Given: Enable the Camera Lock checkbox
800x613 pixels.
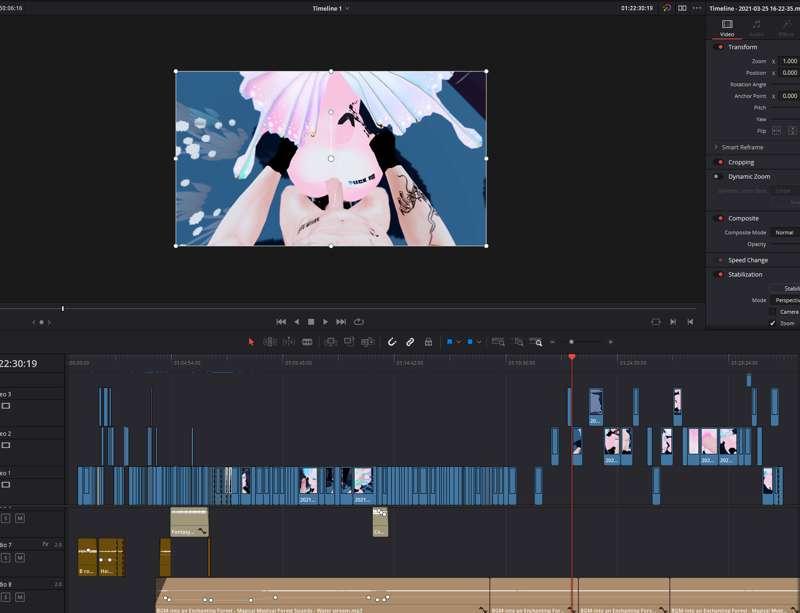Looking at the screenshot, I should (772, 311).
